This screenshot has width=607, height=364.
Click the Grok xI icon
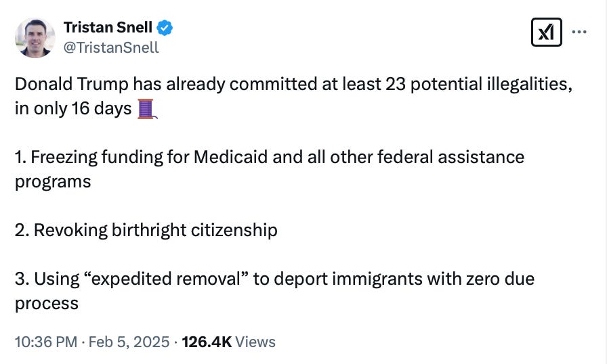pos(546,32)
